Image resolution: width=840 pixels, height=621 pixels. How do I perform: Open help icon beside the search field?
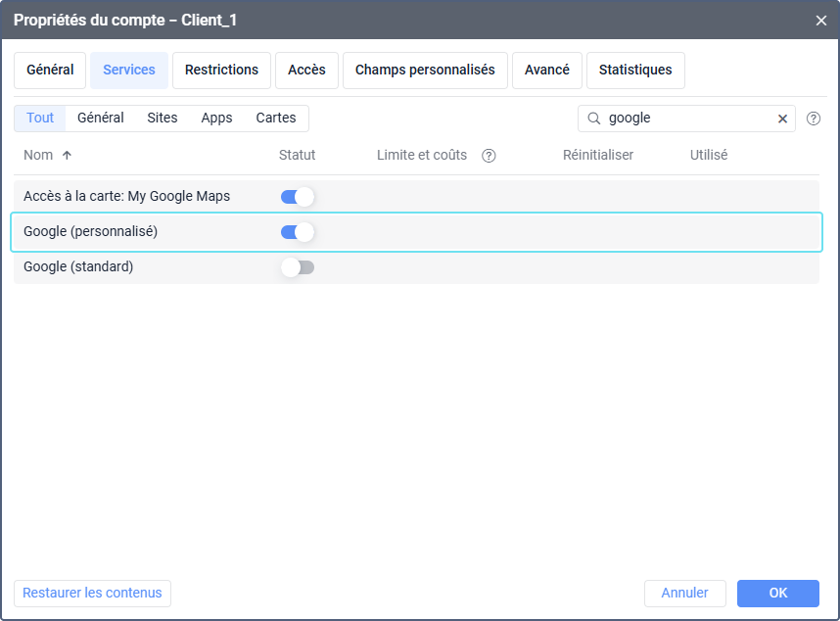coord(813,119)
